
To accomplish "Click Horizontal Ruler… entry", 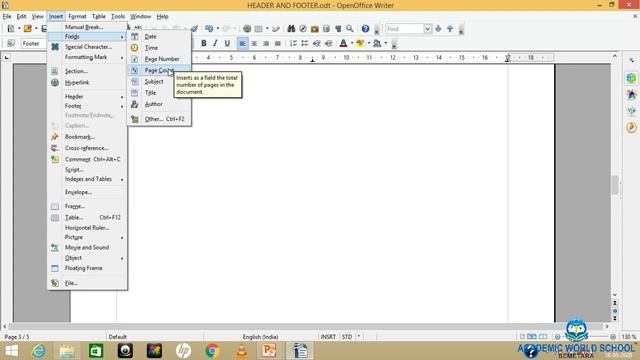I will pyautogui.click(x=87, y=228).
